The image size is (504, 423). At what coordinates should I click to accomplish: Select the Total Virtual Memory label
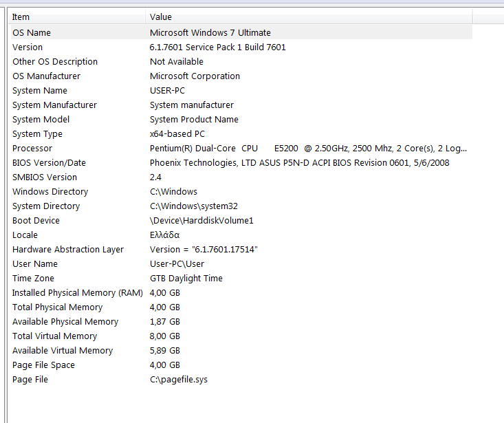tap(54, 336)
